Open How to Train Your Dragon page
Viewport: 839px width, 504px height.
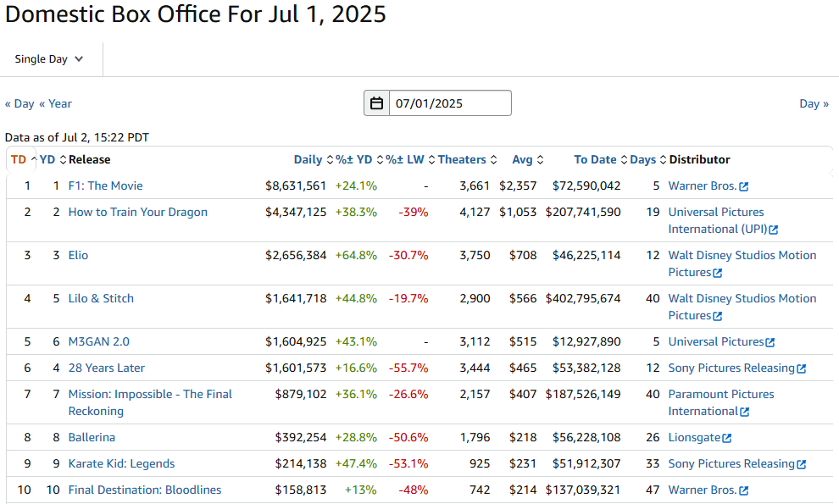(137, 212)
